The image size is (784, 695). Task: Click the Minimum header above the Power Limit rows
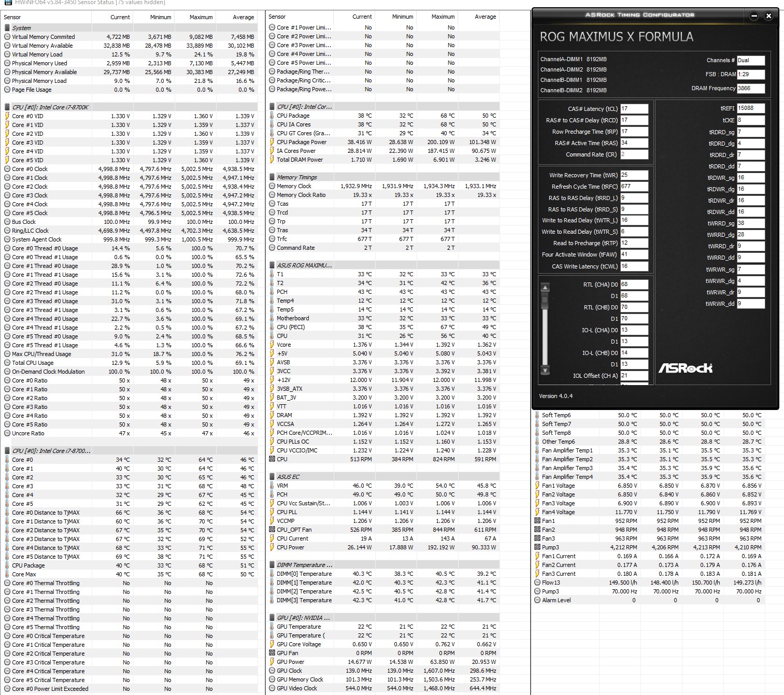point(403,17)
